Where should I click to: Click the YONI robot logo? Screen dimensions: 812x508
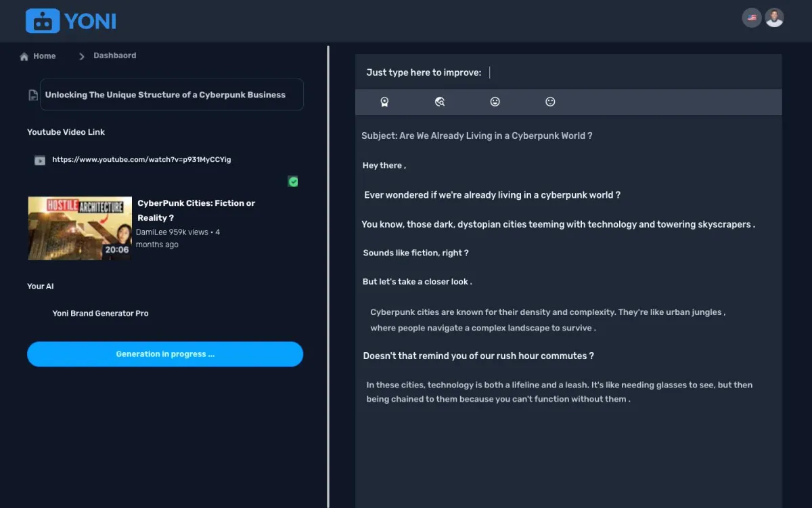(43, 21)
